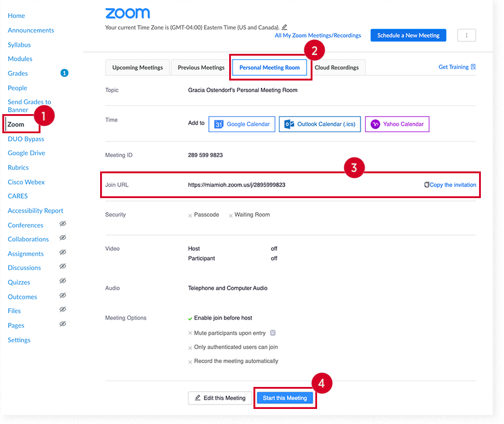Open the Grades page
The height and width of the screenshot is (424, 504).
pyautogui.click(x=18, y=74)
